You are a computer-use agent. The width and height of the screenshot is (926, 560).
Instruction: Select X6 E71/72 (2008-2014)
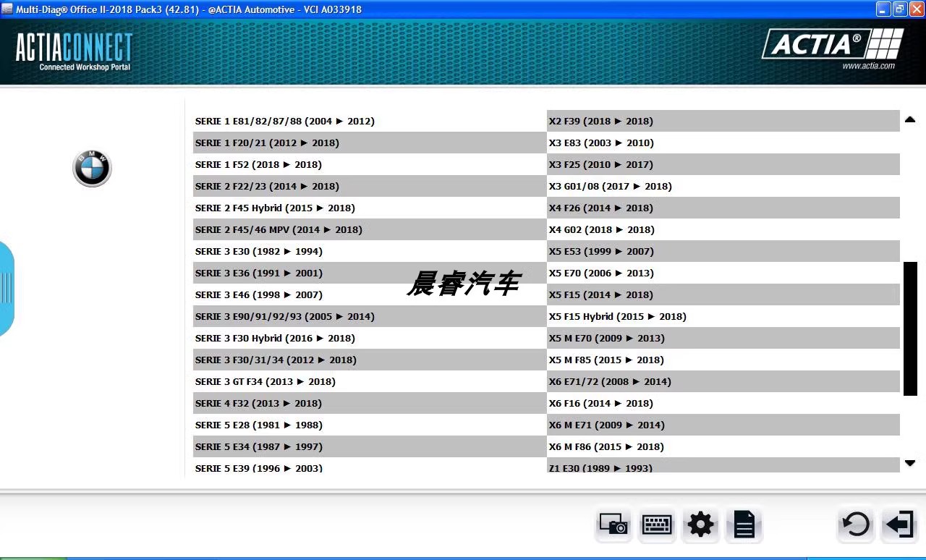tap(723, 381)
